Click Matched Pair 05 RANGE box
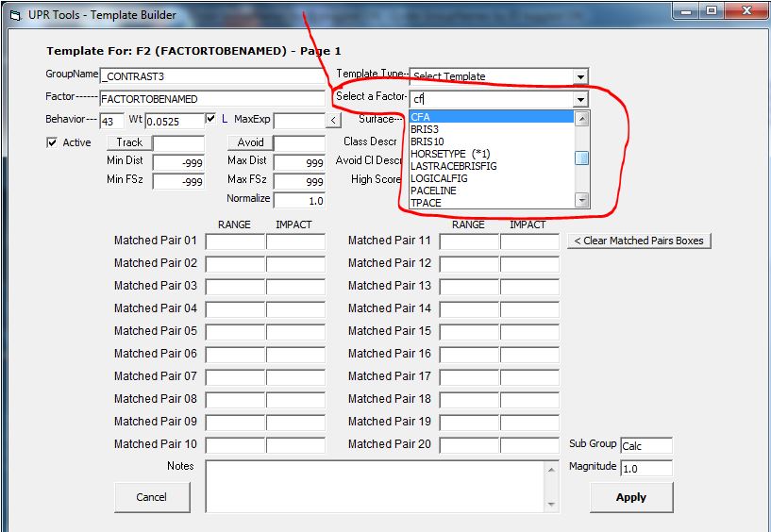 (236, 332)
